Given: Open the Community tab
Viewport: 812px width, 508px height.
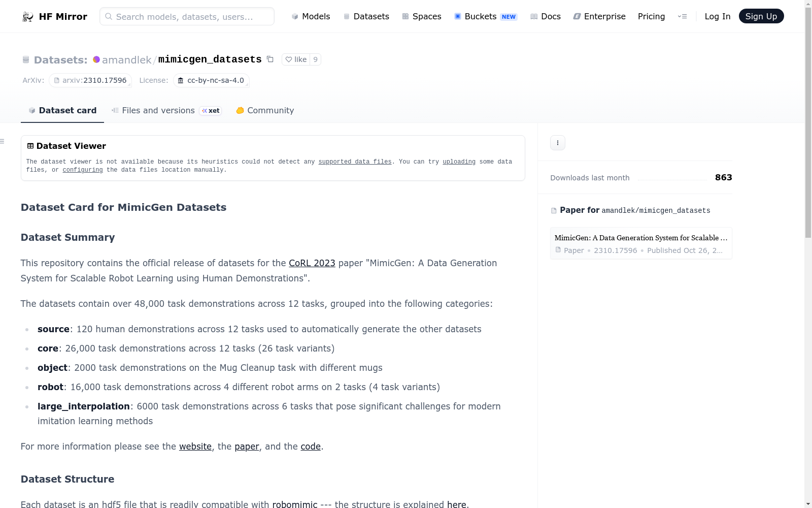Looking at the screenshot, I should pyautogui.click(x=265, y=110).
